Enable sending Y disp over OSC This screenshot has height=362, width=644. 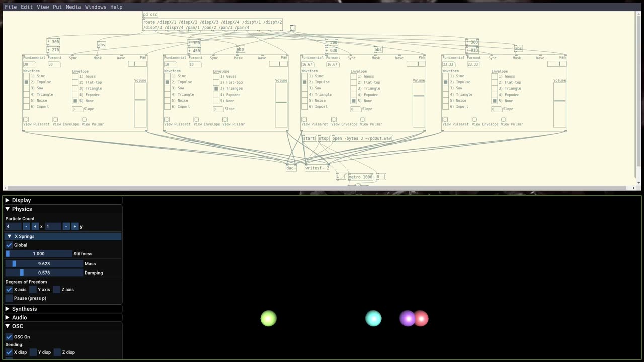33,352
